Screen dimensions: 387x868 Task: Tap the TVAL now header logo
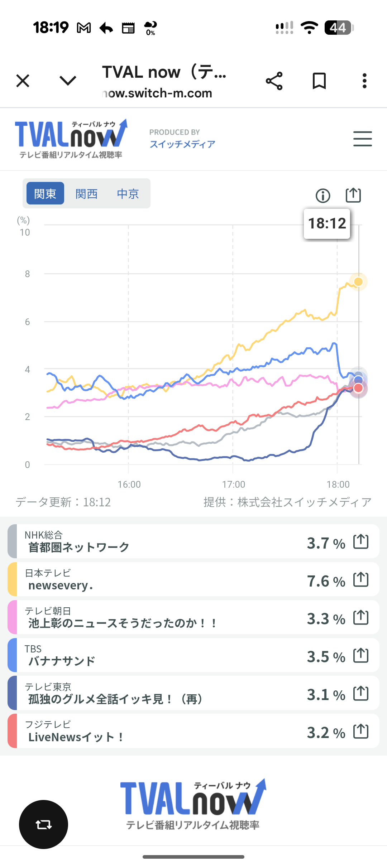pos(71,139)
